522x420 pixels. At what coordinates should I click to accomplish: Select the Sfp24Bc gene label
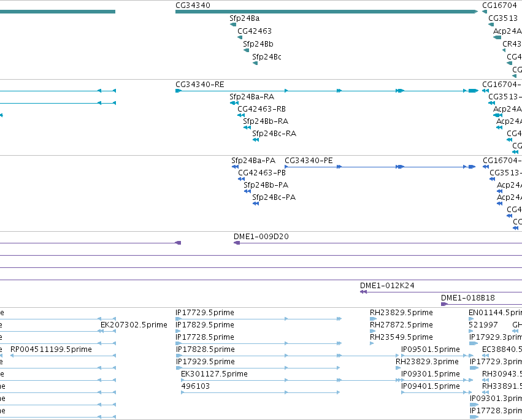[x=267, y=57]
